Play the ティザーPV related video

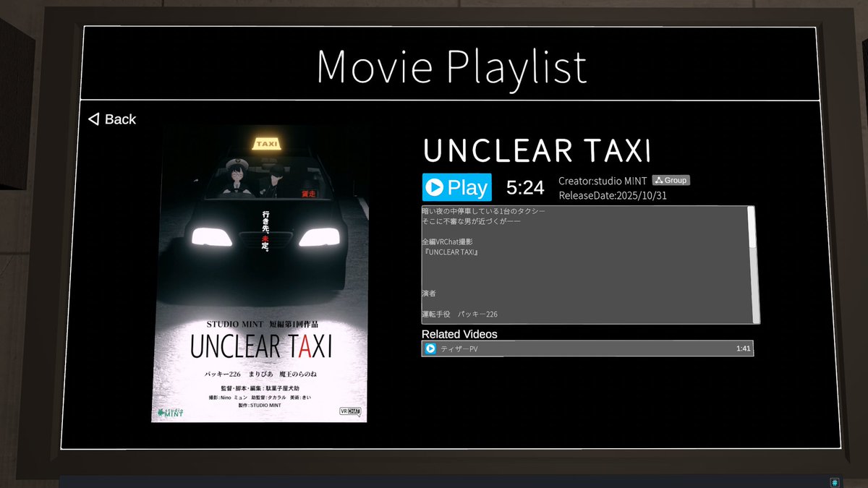(587, 348)
